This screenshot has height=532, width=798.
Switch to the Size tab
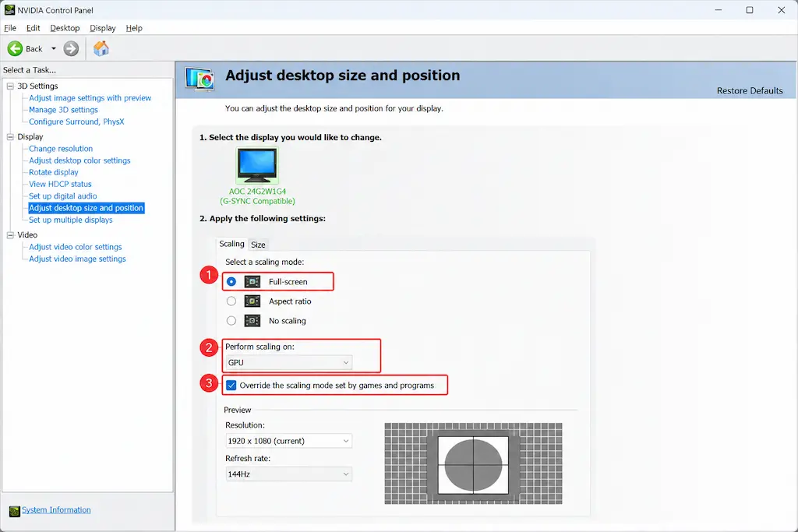(x=258, y=245)
